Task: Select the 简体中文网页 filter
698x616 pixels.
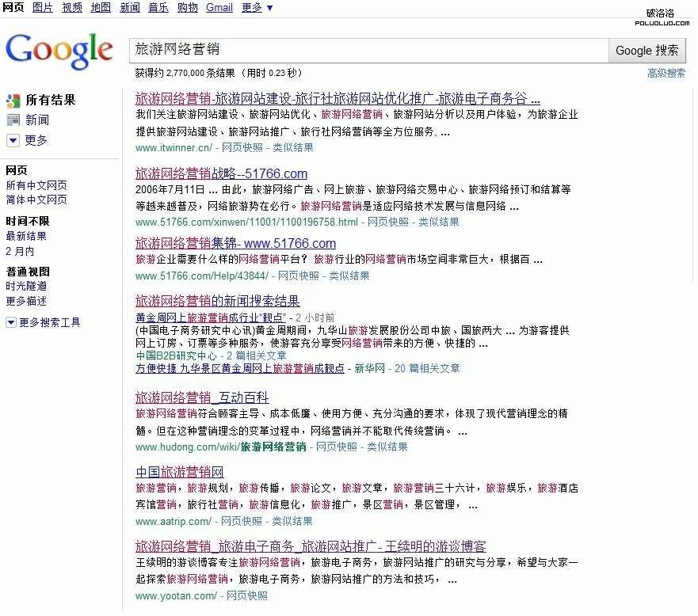Action: point(38,199)
